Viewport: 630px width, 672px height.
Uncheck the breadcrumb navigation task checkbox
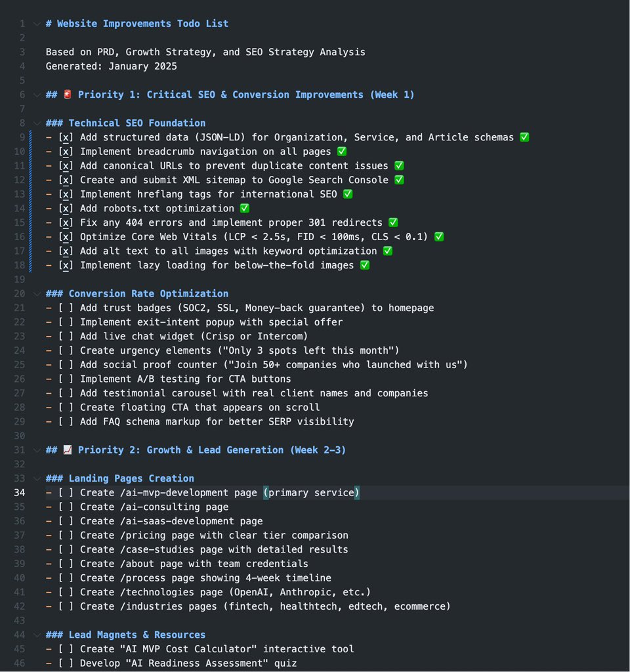(66, 152)
